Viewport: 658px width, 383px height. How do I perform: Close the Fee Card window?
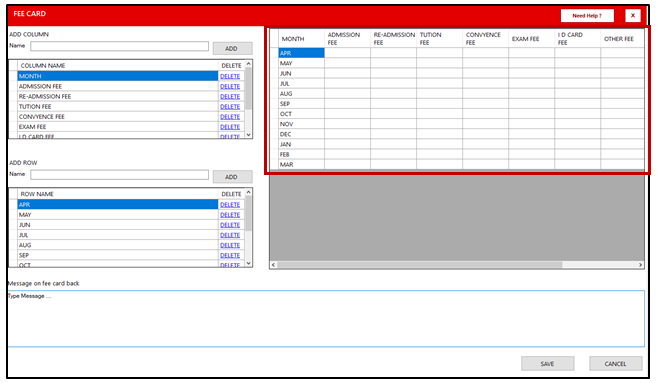632,16
